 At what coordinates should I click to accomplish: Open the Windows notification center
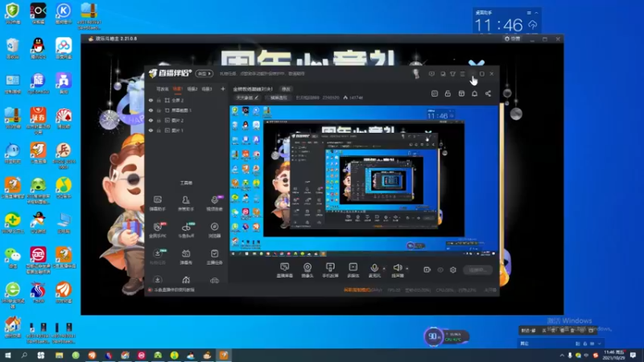coord(634,355)
